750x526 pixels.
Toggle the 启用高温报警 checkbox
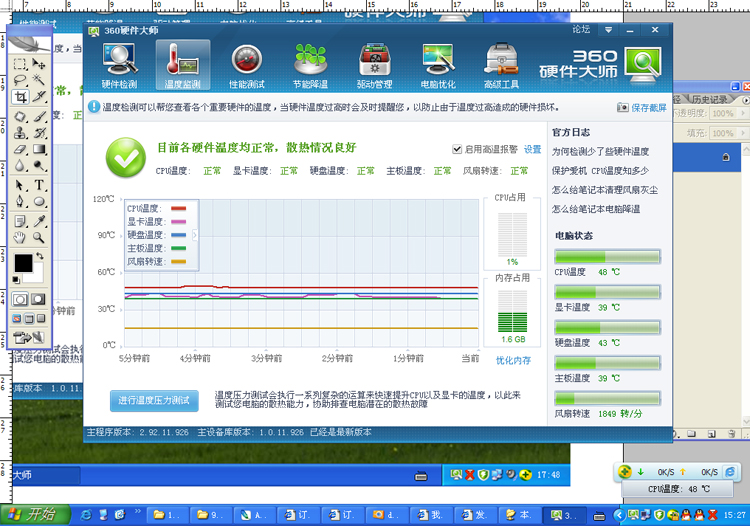click(x=456, y=149)
